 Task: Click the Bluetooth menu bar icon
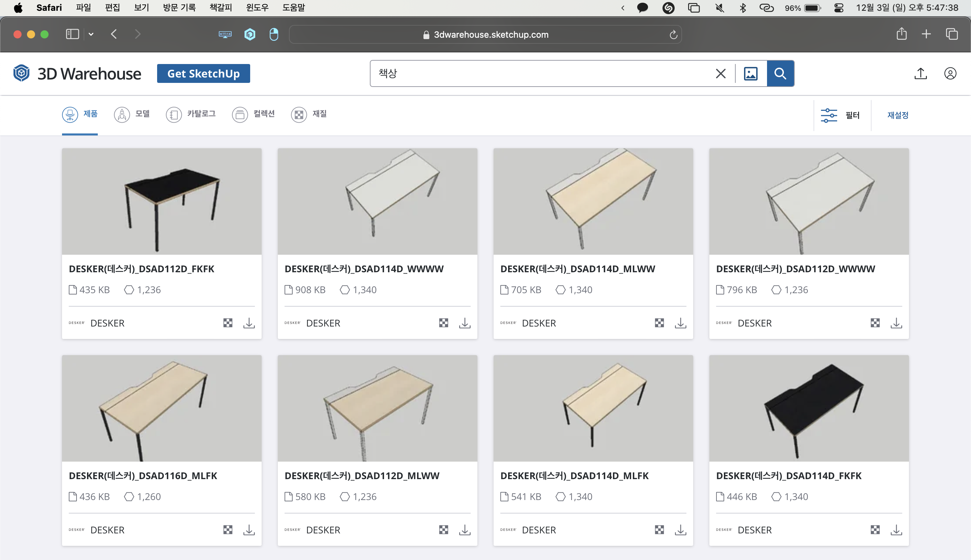click(x=743, y=8)
